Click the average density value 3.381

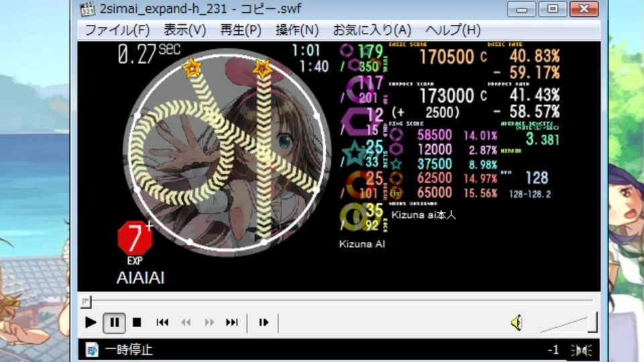(x=543, y=139)
